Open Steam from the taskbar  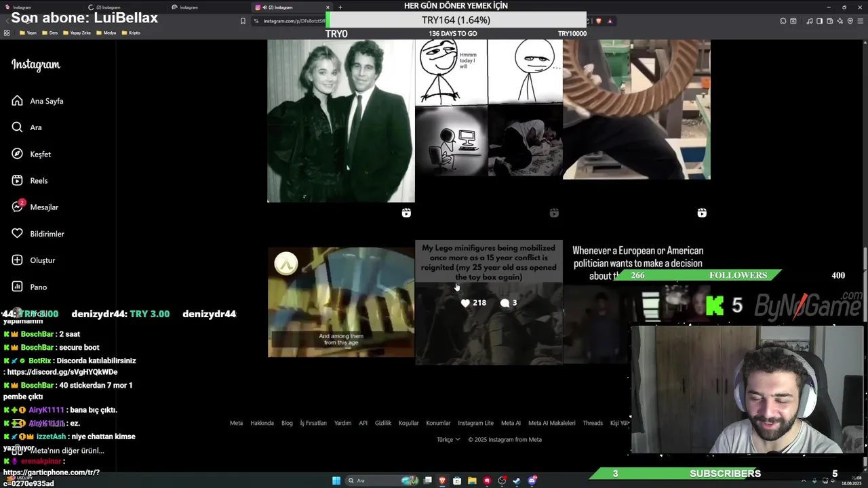(517, 481)
